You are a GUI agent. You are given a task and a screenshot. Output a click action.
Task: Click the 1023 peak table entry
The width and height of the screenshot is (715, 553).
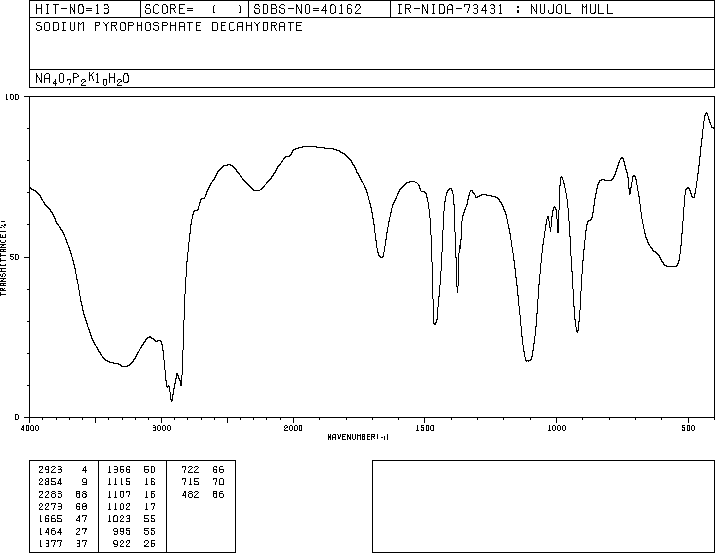pyautogui.click(x=131, y=519)
